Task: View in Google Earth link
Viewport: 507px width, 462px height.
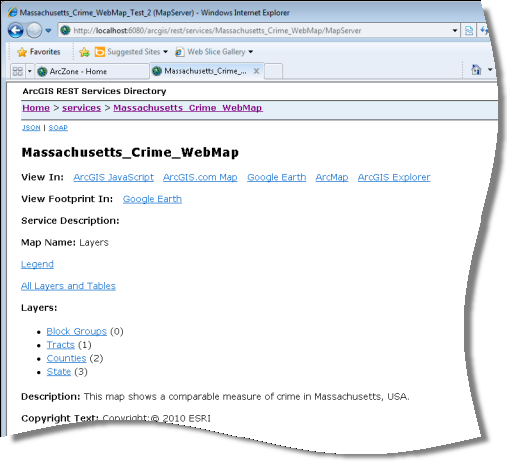Action: (x=277, y=177)
